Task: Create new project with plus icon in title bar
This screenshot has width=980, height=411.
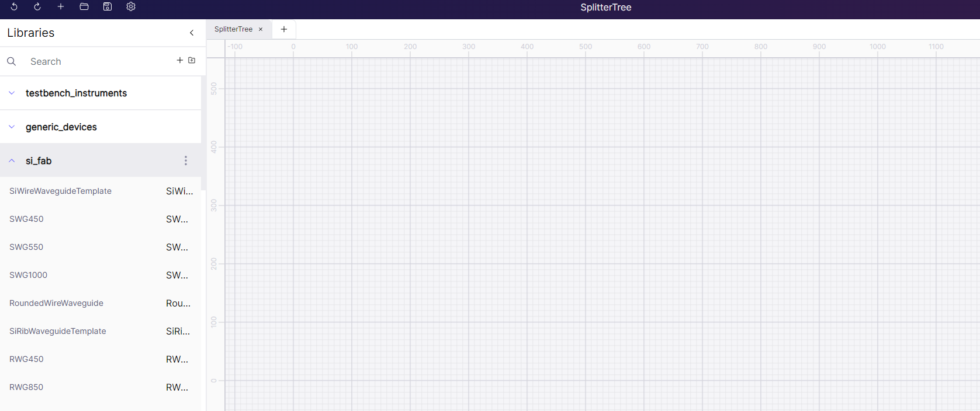Action: click(x=61, y=7)
